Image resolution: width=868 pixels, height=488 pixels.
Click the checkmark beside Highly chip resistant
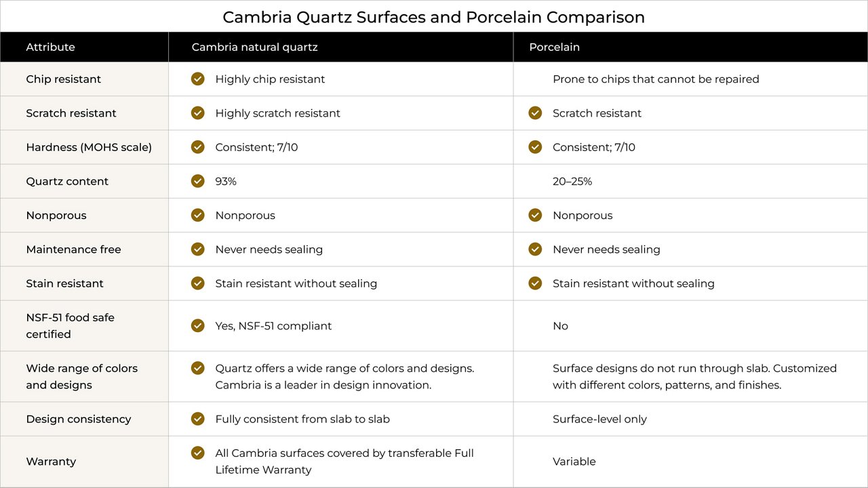tap(197, 79)
